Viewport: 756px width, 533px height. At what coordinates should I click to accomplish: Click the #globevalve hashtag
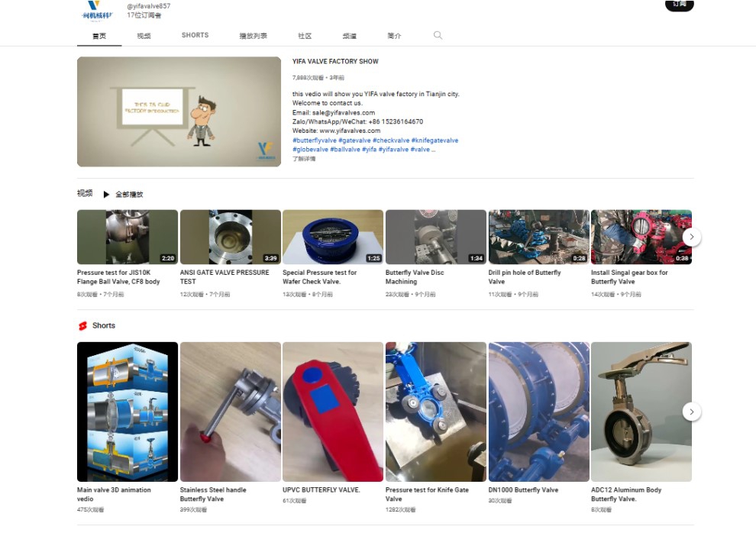[x=310, y=150]
